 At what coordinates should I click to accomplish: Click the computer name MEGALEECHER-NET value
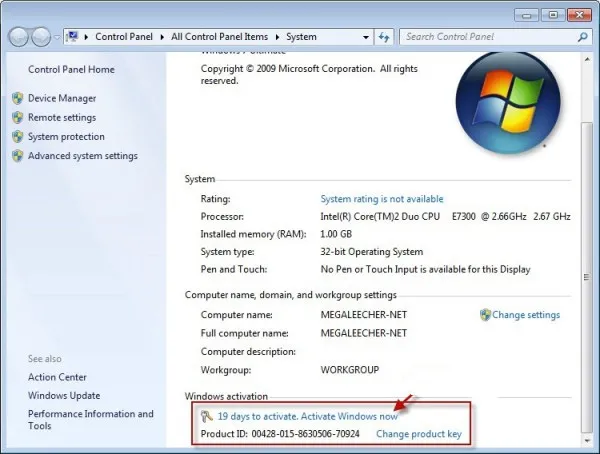click(x=364, y=315)
